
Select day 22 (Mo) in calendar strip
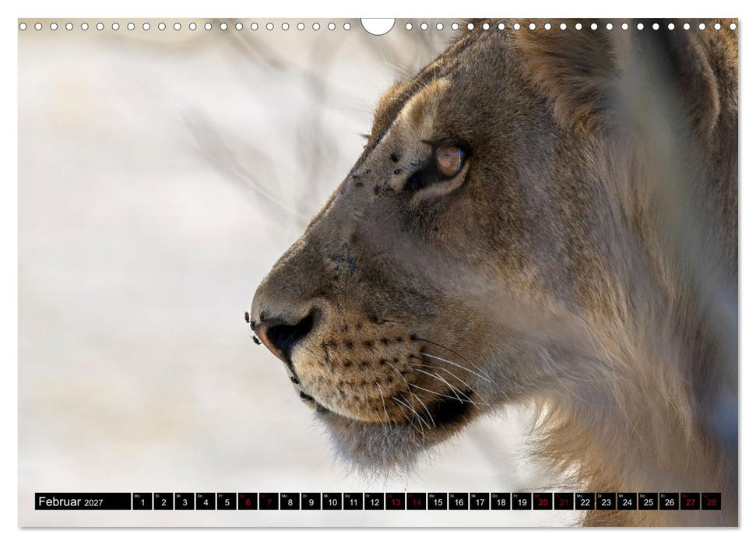point(585,501)
